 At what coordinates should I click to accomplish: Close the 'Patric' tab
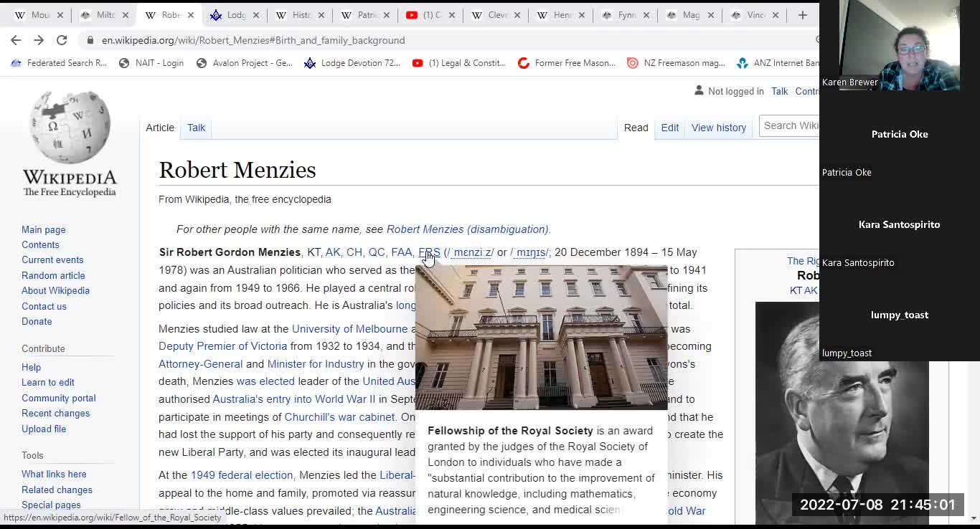[x=387, y=15]
